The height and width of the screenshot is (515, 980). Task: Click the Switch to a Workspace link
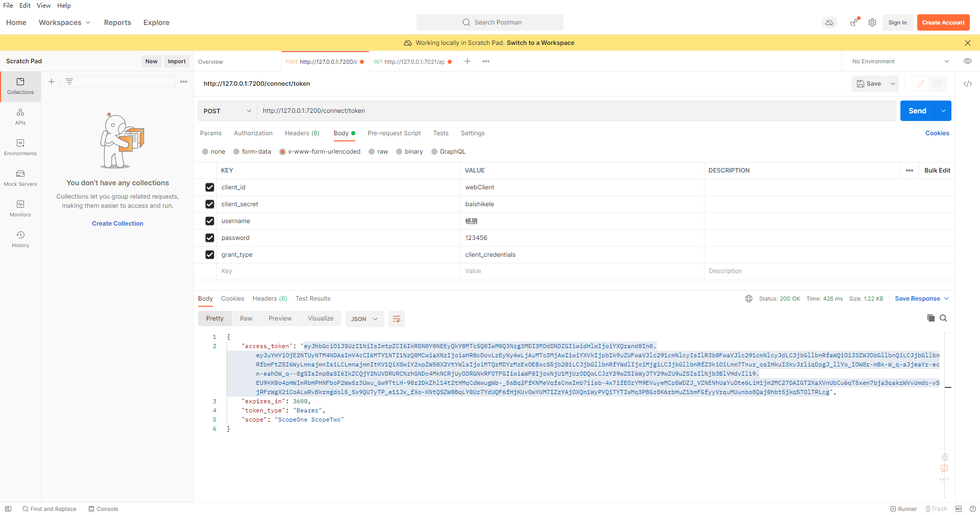pyautogui.click(x=541, y=43)
